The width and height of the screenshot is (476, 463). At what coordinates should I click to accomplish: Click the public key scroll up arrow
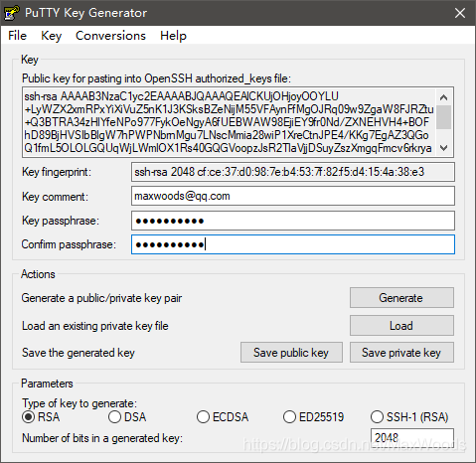[444, 97]
